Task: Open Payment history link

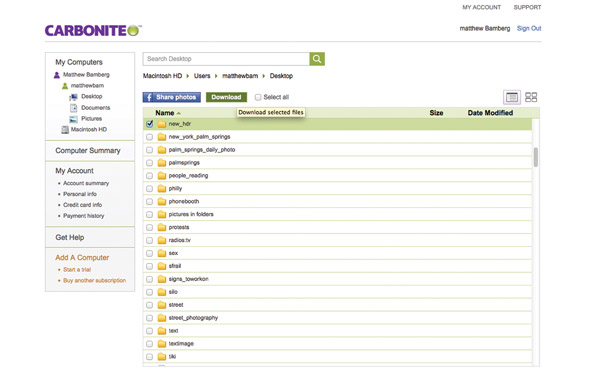Action: pyautogui.click(x=83, y=216)
